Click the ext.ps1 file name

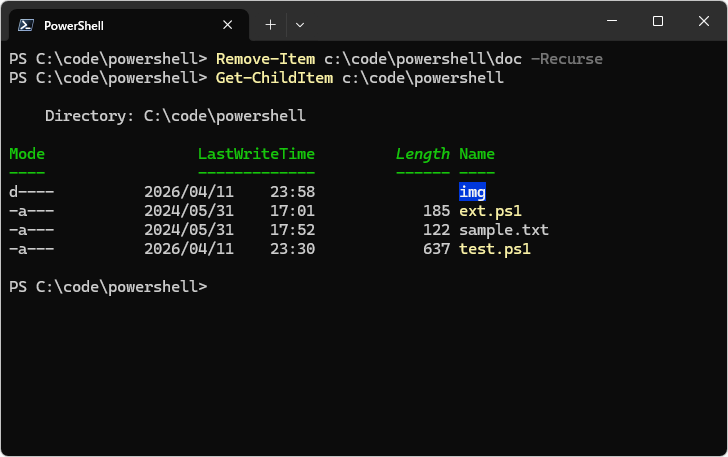tap(490, 211)
